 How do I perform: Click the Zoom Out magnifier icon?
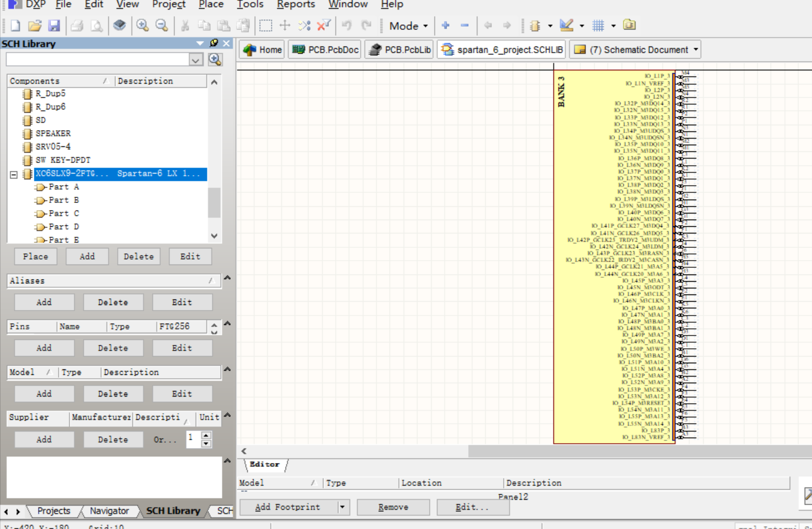coord(161,26)
